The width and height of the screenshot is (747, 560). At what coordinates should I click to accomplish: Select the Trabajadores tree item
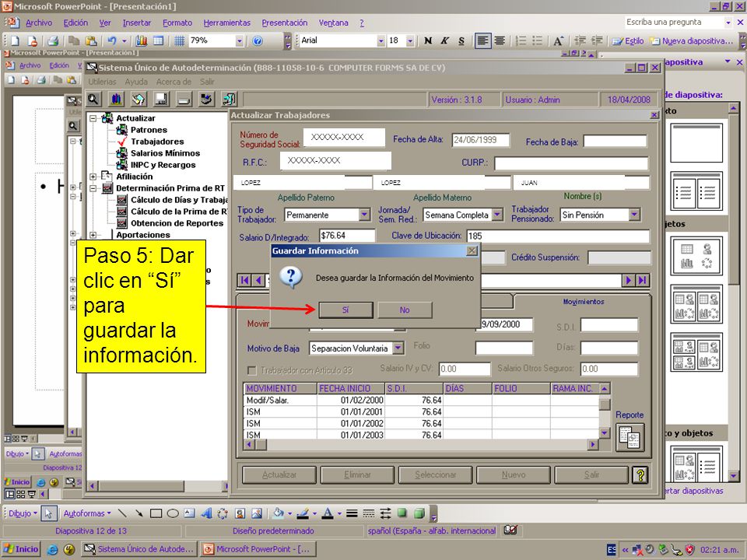pyautogui.click(x=157, y=142)
